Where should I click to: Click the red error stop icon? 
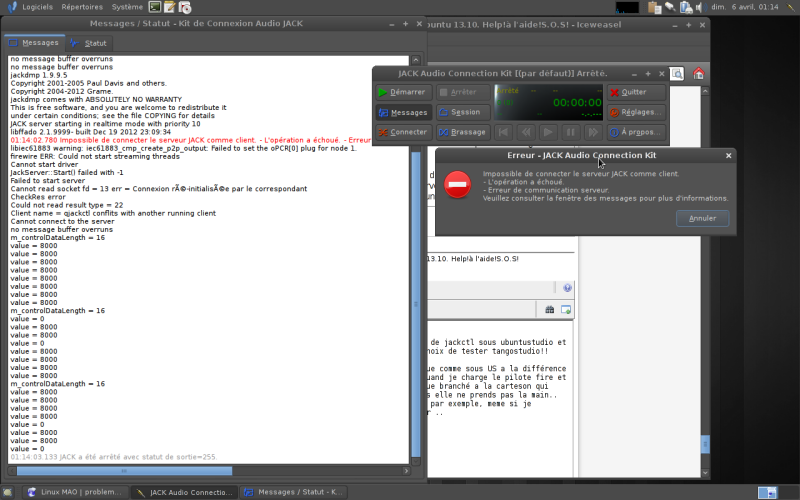[458, 185]
